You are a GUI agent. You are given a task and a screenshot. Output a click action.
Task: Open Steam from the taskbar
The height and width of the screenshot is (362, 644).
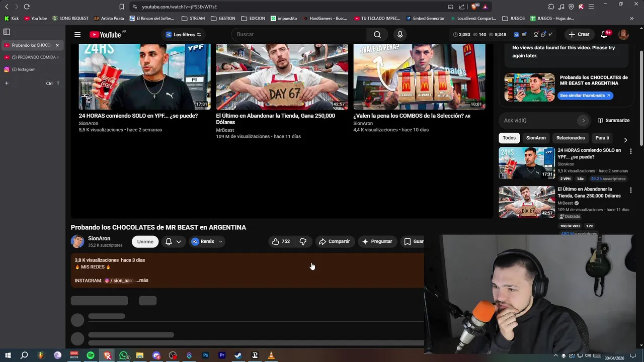click(238, 355)
